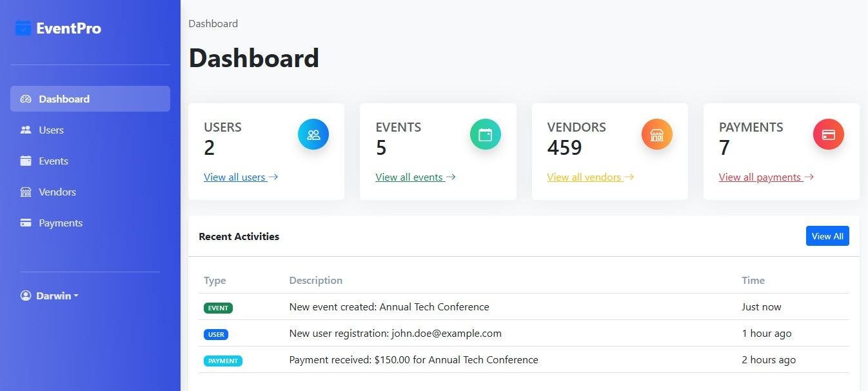Select Payments in the sidebar

click(x=60, y=223)
